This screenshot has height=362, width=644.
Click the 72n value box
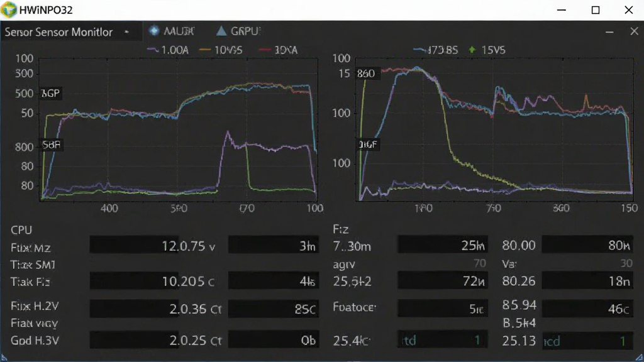coord(443,281)
